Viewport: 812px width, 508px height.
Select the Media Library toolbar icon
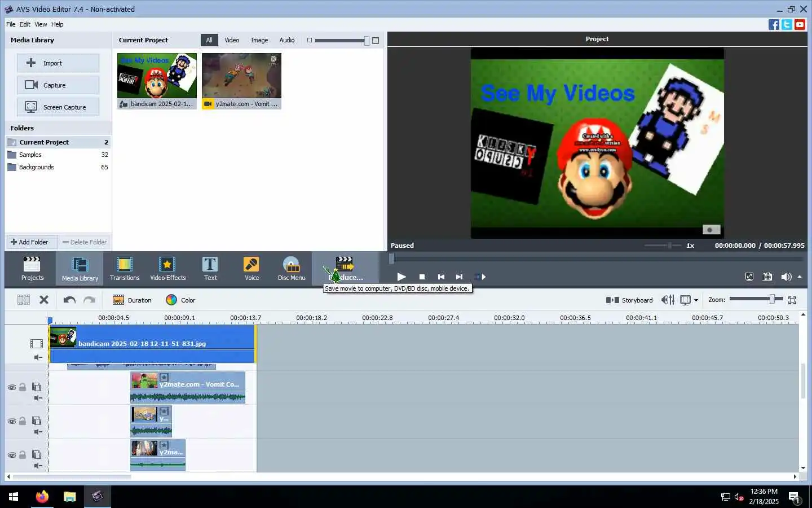80,268
